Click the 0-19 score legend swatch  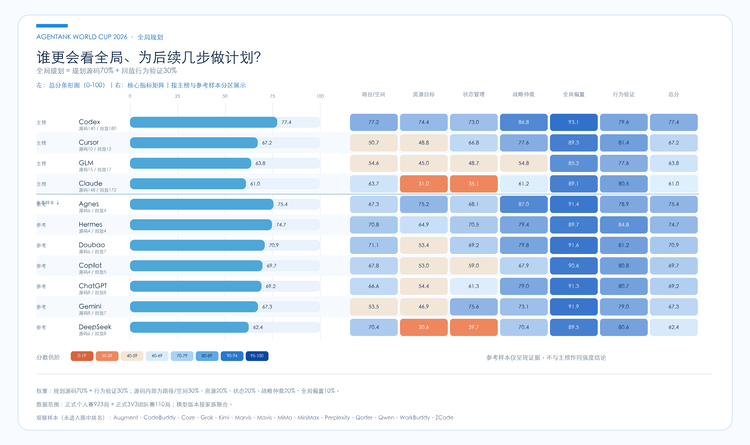click(x=82, y=356)
